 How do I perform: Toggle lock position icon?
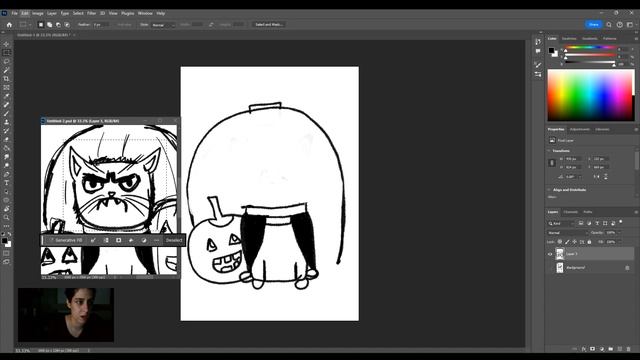[574, 242]
